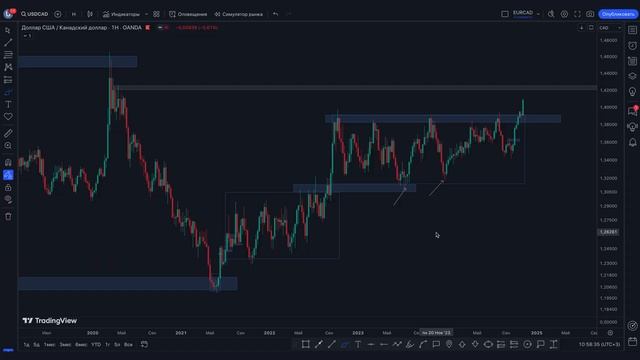Select the Все date range
Viewport: 640px width, 360px height.
[x=128, y=344]
